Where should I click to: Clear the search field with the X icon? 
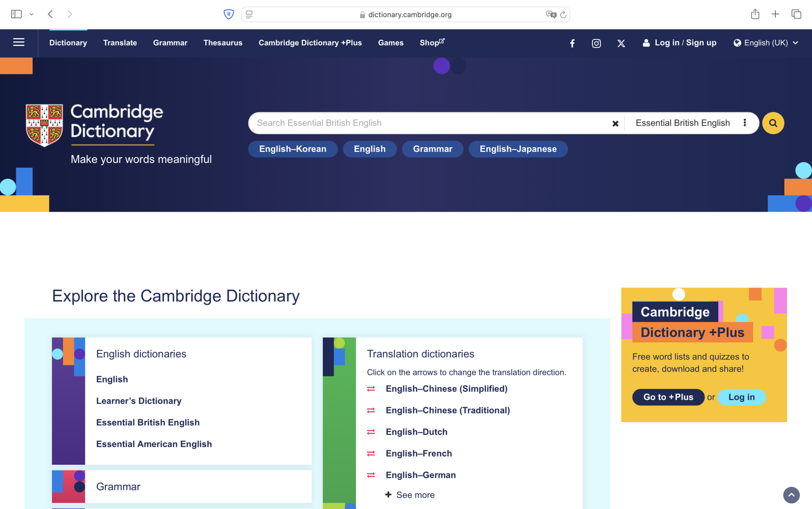615,123
